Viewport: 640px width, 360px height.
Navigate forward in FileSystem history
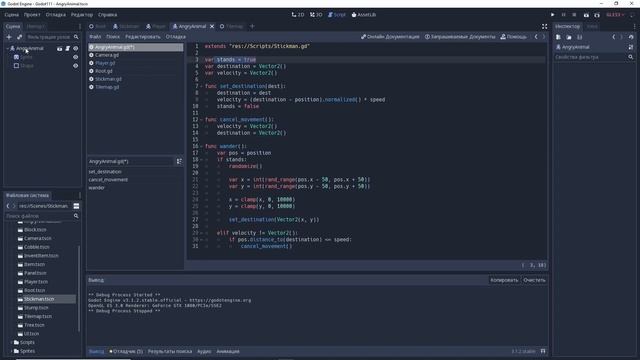coord(14,206)
